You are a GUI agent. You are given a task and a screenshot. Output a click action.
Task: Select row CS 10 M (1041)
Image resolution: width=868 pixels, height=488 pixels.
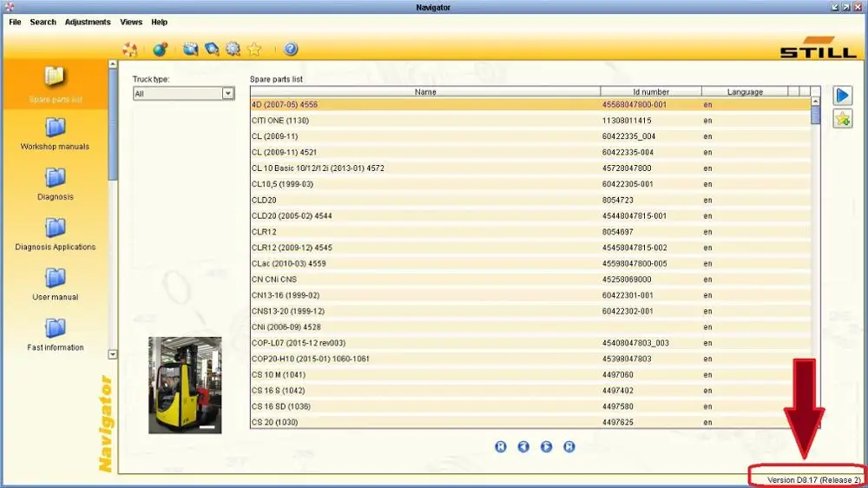[530, 374]
